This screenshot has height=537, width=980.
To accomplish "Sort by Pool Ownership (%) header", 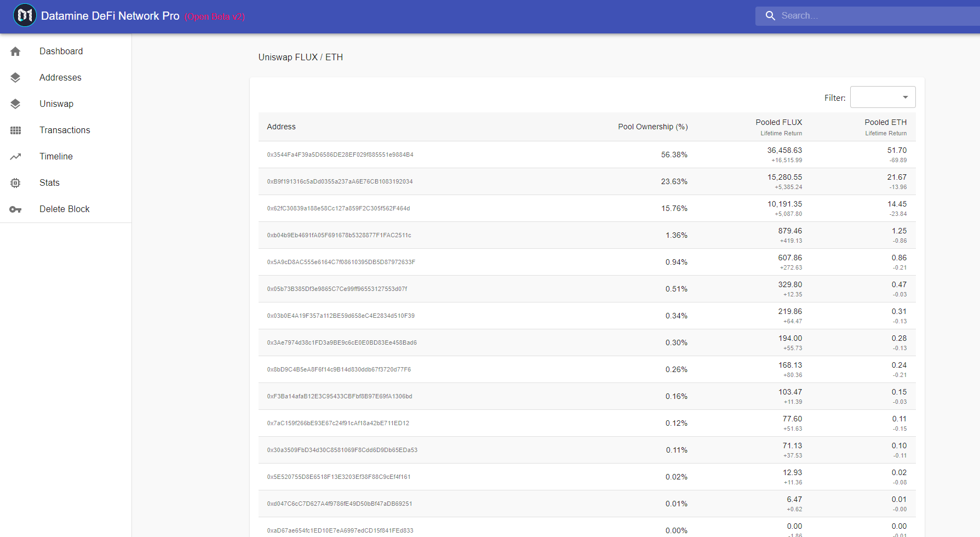I will click(652, 127).
